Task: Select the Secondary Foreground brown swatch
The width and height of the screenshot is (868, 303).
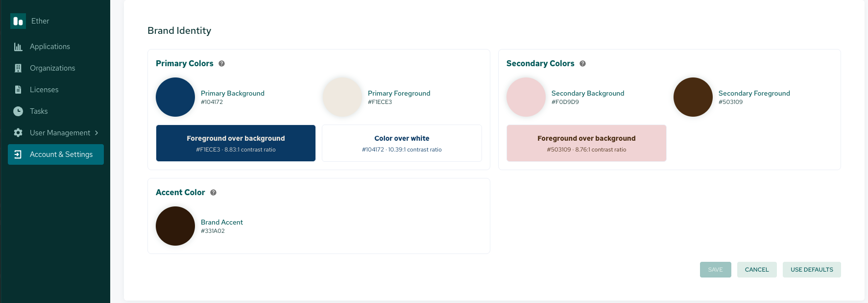Action: [693, 97]
